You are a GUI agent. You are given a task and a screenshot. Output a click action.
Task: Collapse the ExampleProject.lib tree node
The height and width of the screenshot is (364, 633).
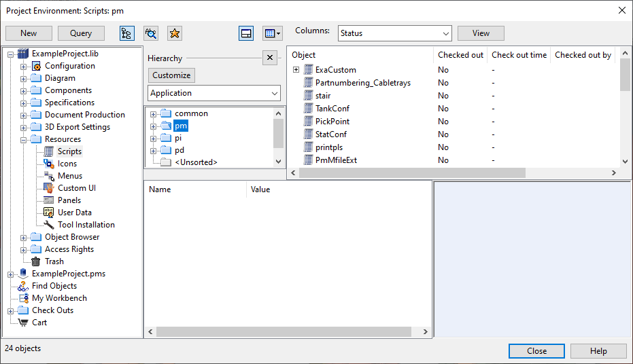[11, 54]
